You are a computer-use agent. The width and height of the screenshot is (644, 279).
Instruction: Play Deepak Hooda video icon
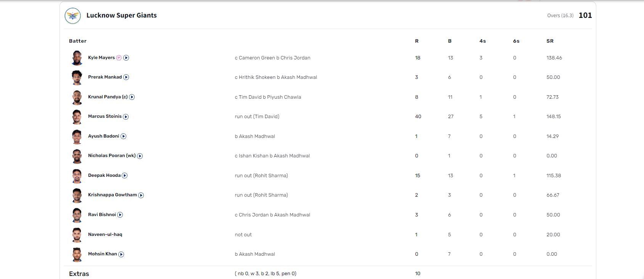click(x=125, y=176)
